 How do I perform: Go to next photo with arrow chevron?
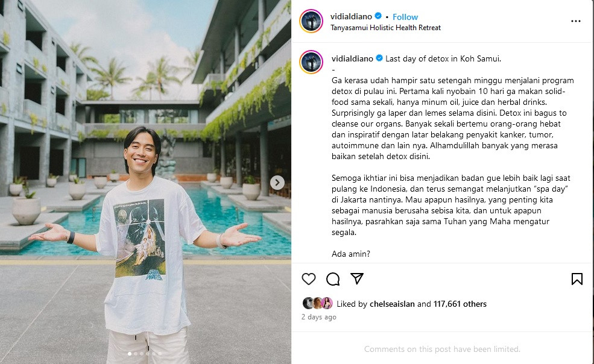[x=277, y=183]
